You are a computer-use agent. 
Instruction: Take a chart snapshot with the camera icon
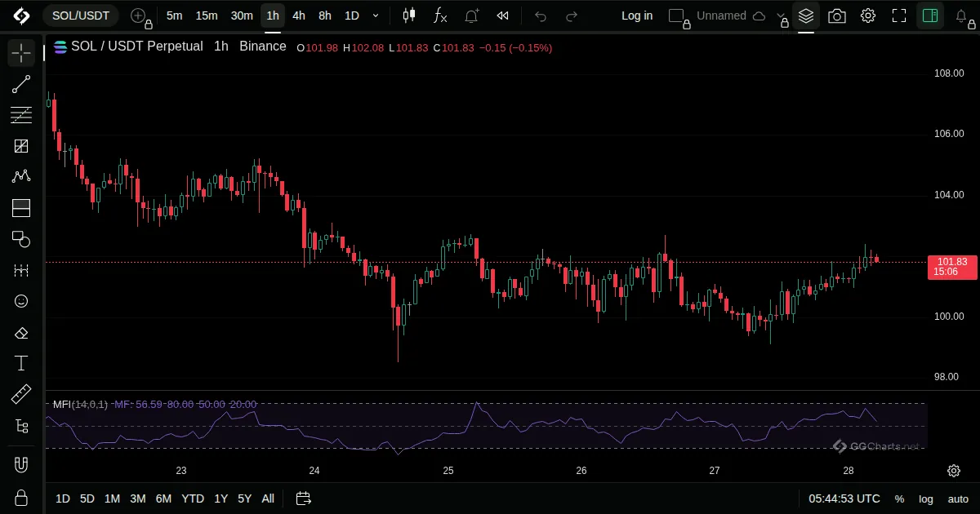[836, 16]
